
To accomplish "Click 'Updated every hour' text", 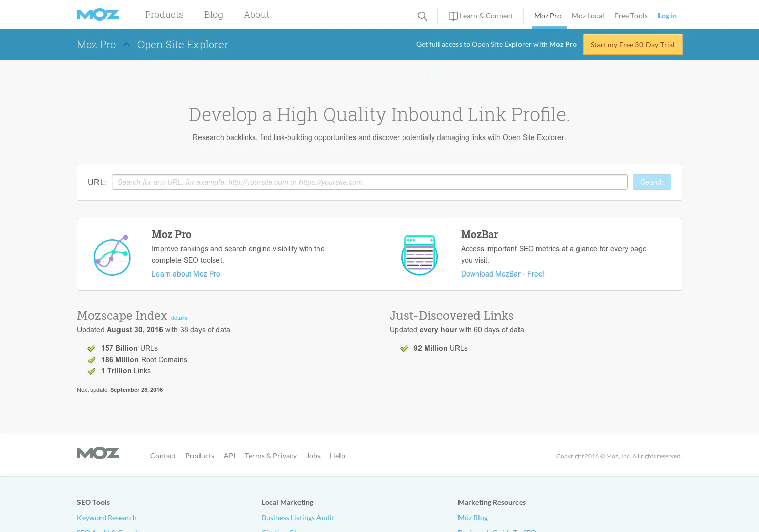I will 424,330.
